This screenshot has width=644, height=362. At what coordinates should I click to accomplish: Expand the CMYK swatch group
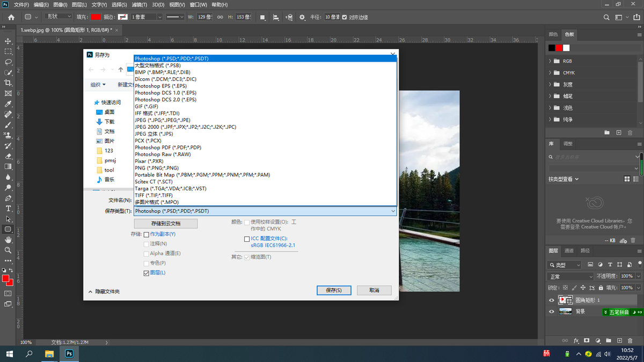coord(551,73)
